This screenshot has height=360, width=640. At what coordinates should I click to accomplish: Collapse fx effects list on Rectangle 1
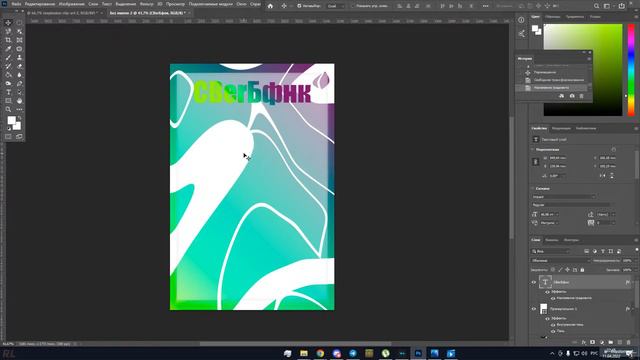pos(633,309)
